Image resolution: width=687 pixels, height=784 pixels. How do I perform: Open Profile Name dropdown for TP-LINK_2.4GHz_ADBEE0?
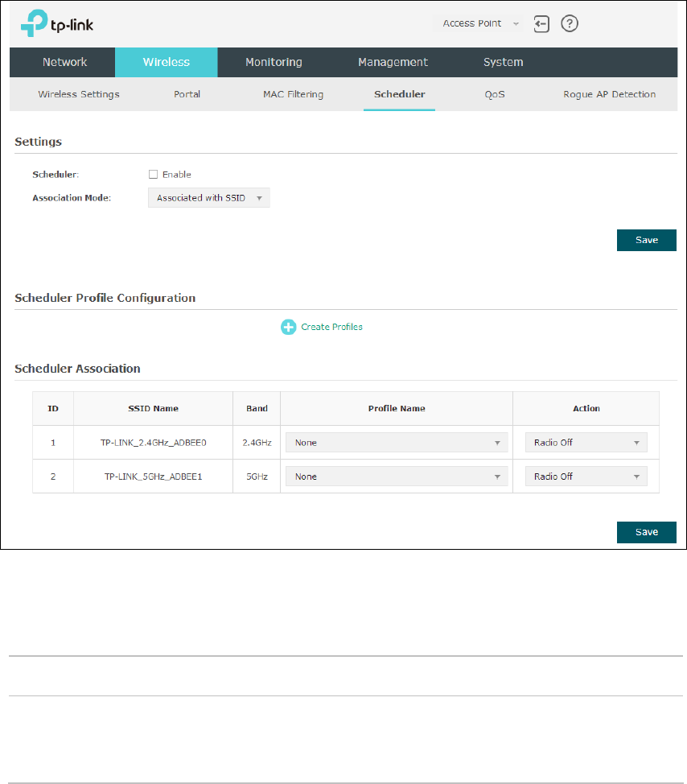point(397,443)
